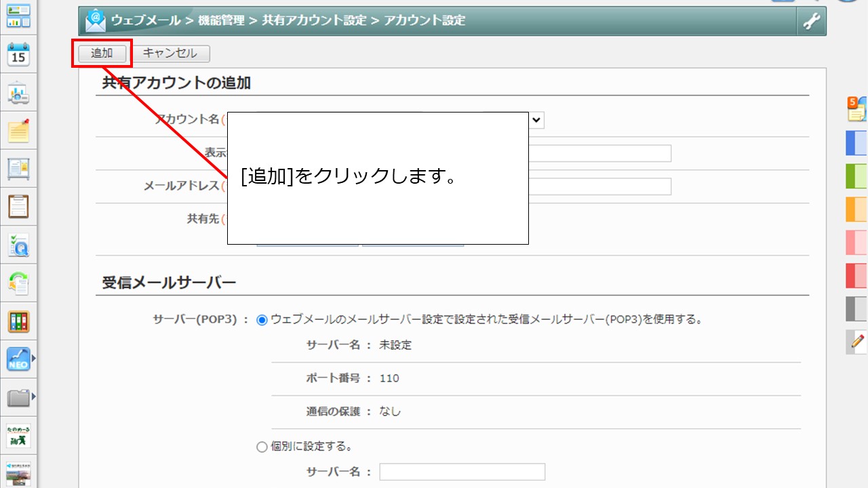The height and width of the screenshot is (488, 868).
Task: Open the notes icon with badge 5
Action: [856, 110]
